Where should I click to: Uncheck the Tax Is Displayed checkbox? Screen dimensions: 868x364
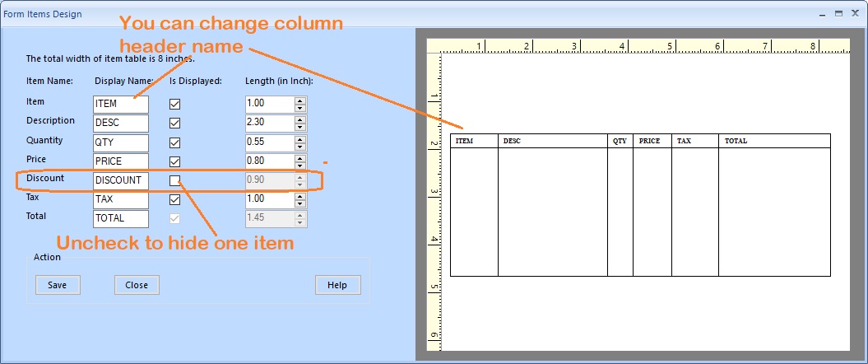click(x=174, y=200)
